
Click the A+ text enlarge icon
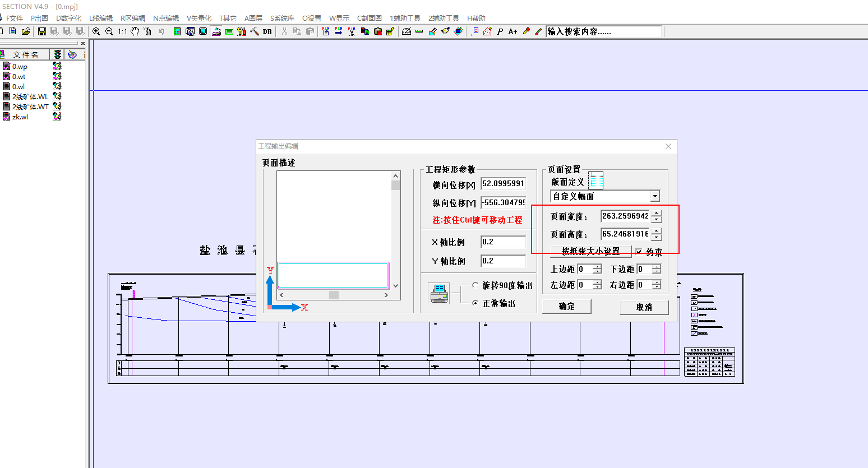(513, 31)
